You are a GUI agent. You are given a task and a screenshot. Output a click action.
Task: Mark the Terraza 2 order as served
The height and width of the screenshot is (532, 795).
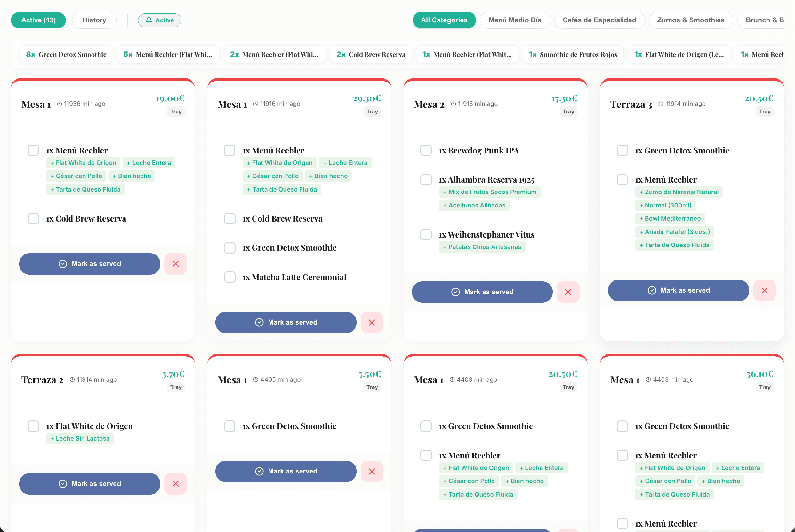pos(89,483)
